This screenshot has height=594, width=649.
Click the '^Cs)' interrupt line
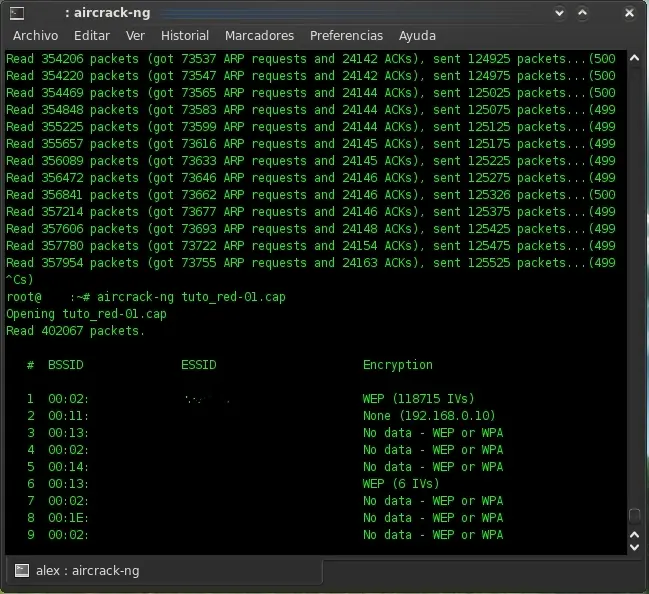click(x=19, y=280)
